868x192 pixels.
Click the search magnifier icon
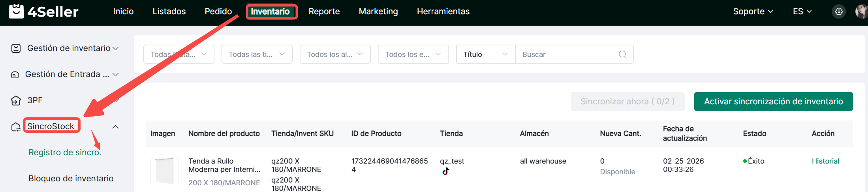[x=622, y=55]
